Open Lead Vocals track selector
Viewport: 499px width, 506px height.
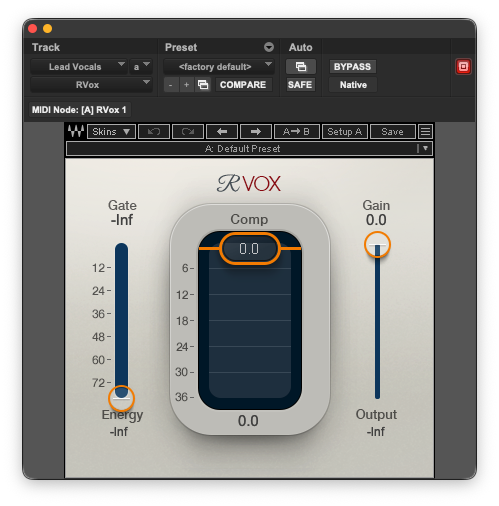point(79,67)
